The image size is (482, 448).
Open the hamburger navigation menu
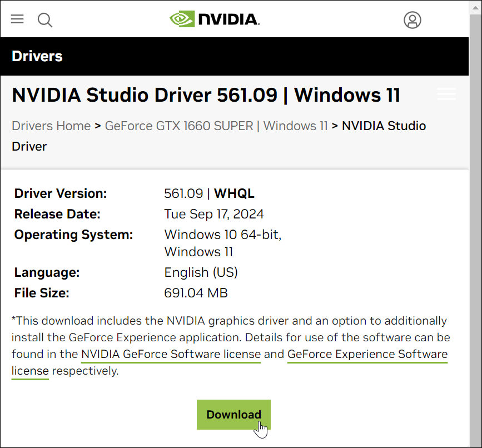(x=17, y=19)
